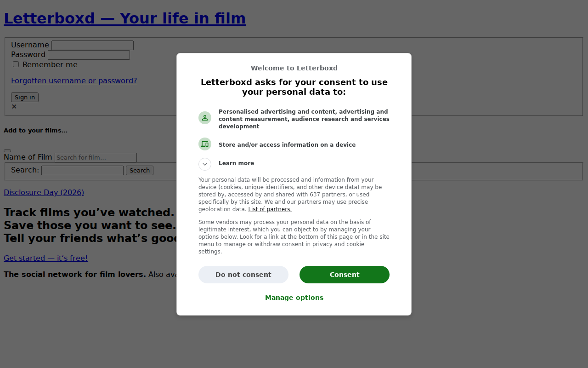The width and height of the screenshot is (588, 368).
Task: Click the Search submit button
Action: point(140,170)
